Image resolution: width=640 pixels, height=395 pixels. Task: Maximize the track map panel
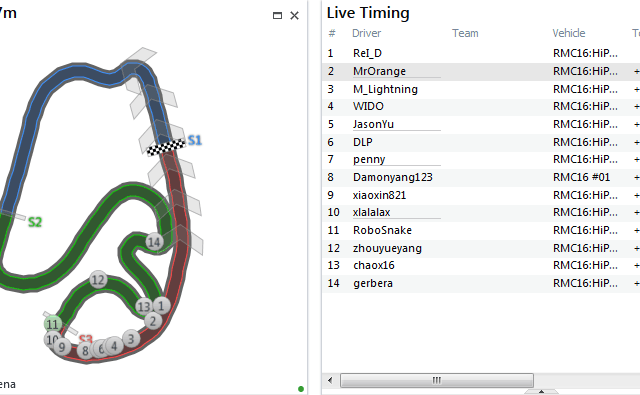[x=277, y=16]
